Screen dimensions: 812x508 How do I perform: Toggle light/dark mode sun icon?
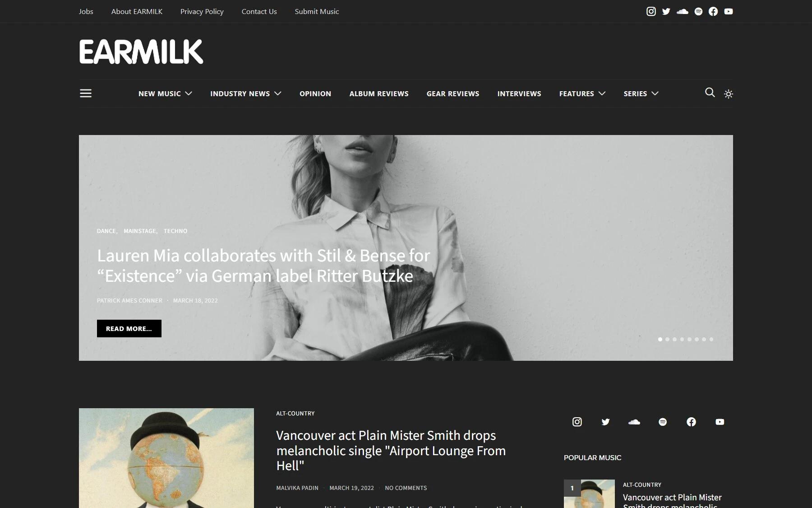[729, 94]
